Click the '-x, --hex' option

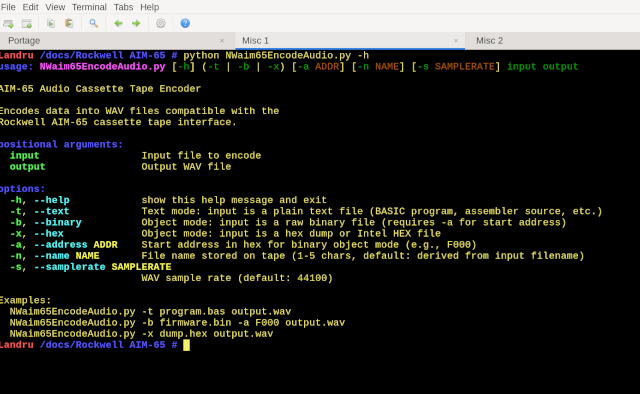tap(37, 234)
